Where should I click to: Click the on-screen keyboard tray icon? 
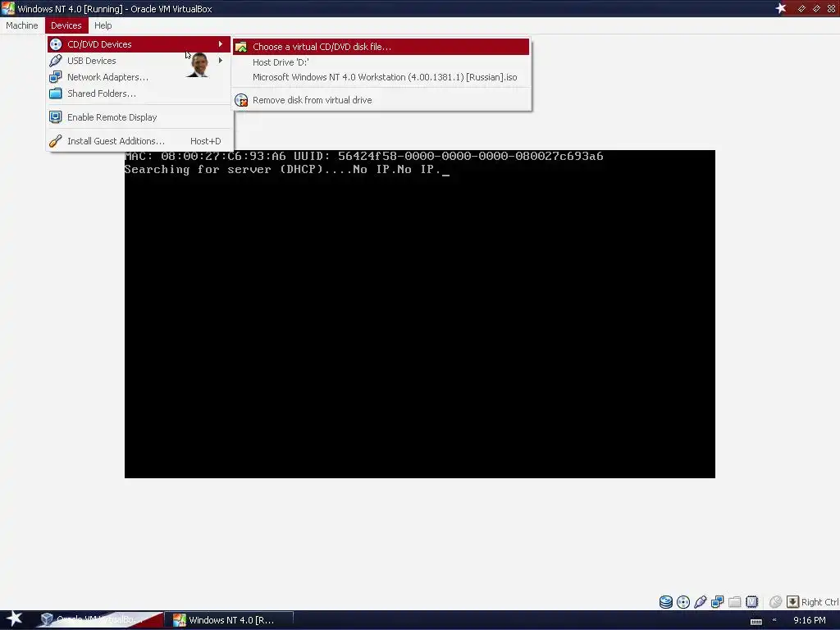756,621
